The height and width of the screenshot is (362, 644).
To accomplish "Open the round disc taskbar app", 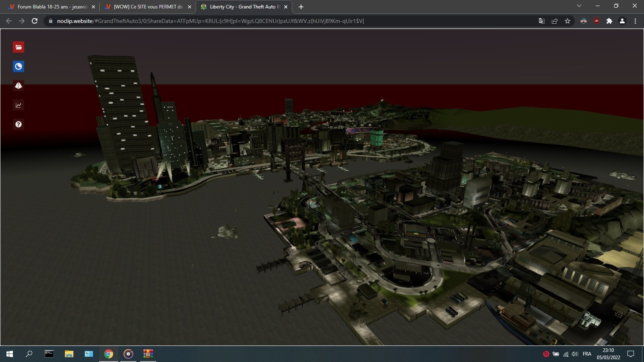I will pyautogui.click(x=128, y=354).
